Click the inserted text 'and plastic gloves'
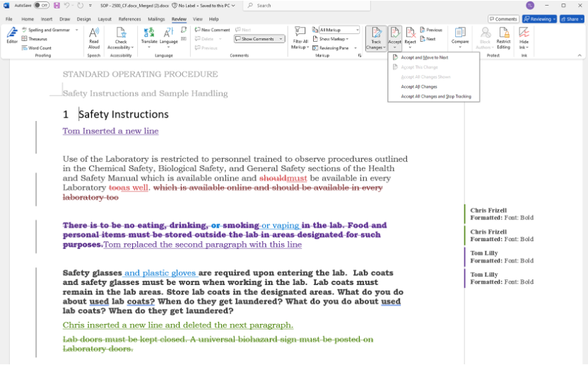 pos(160,273)
